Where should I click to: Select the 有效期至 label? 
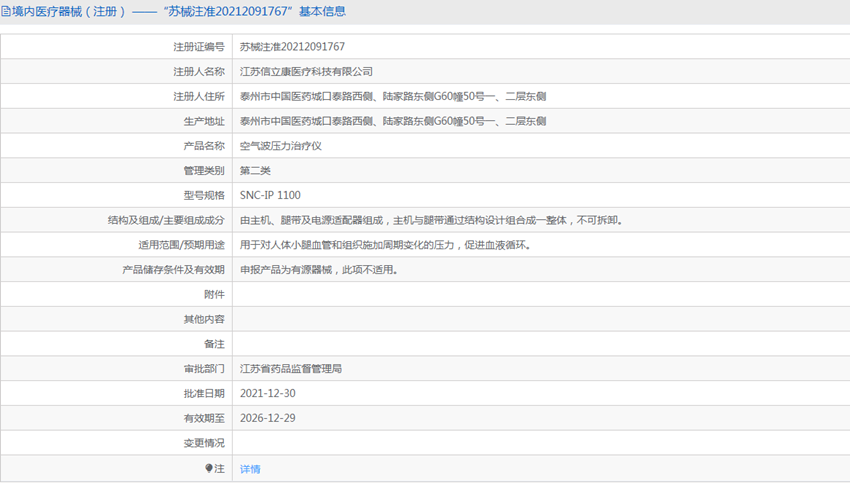pyautogui.click(x=204, y=419)
